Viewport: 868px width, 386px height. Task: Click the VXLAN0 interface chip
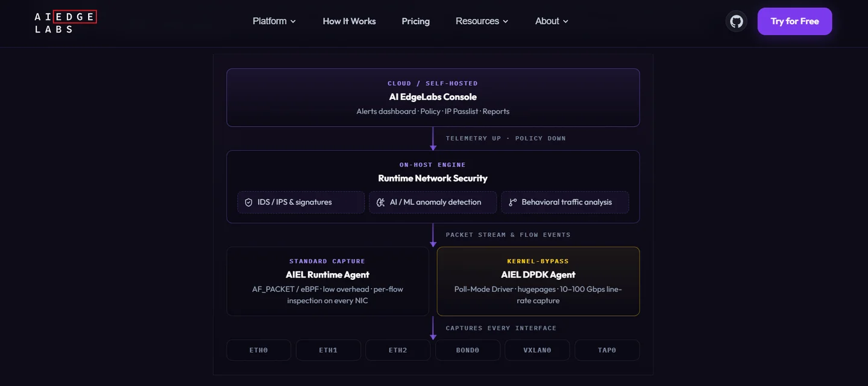537,350
